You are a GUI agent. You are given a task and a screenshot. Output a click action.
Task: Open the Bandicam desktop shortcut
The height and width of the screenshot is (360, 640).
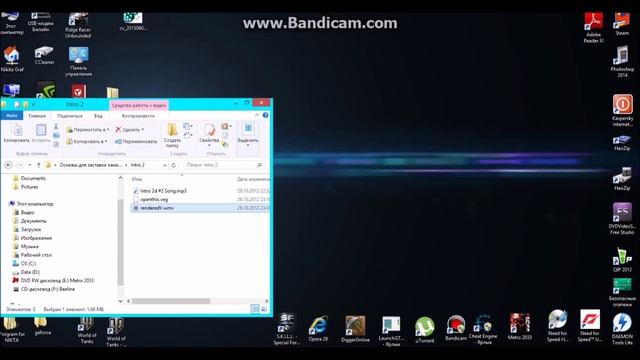coord(456,328)
